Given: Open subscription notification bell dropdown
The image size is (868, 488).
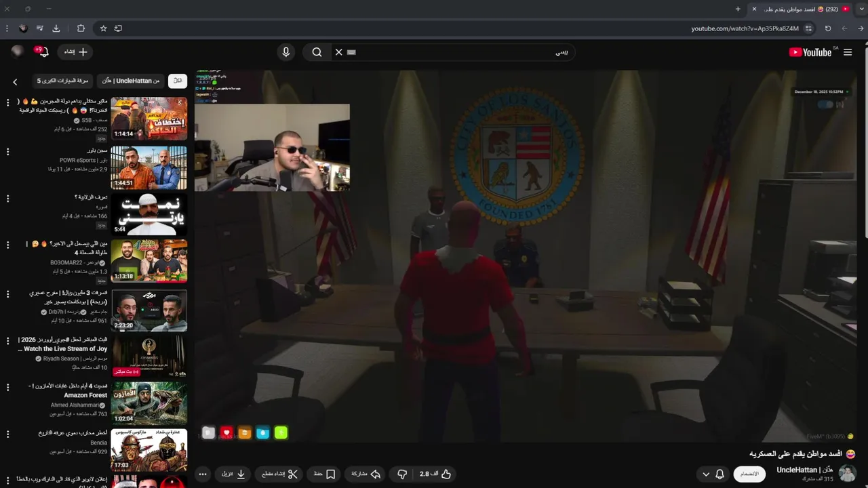Looking at the screenshot, I should pos(712,474).
